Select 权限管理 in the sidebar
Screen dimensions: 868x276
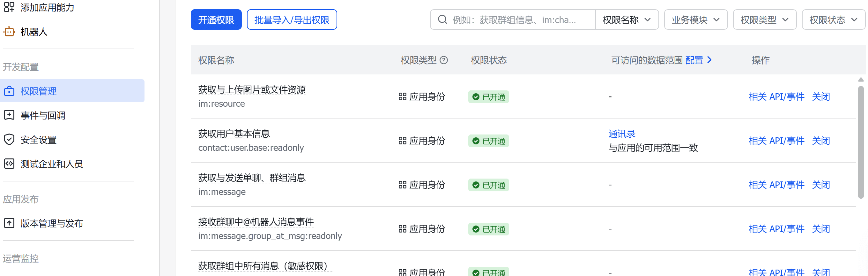point(38,91)
